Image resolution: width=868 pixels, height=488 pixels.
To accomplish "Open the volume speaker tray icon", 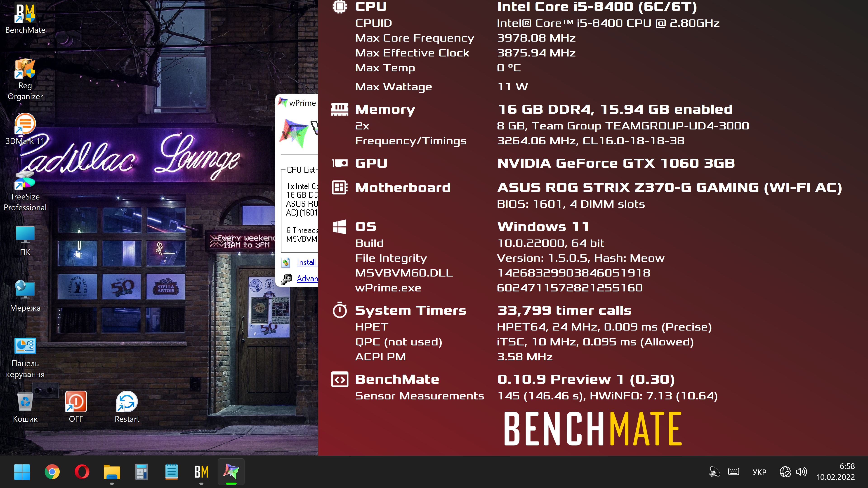I will [x=801, y=472].
